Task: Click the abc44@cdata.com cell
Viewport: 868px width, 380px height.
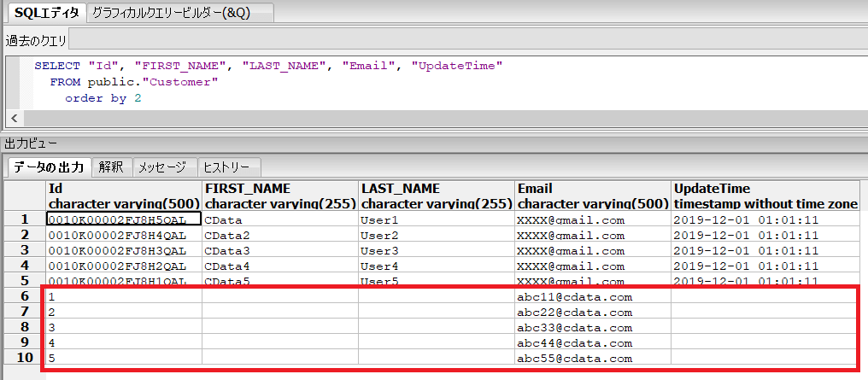Action: pyautogui.click(x=593, y=342)
